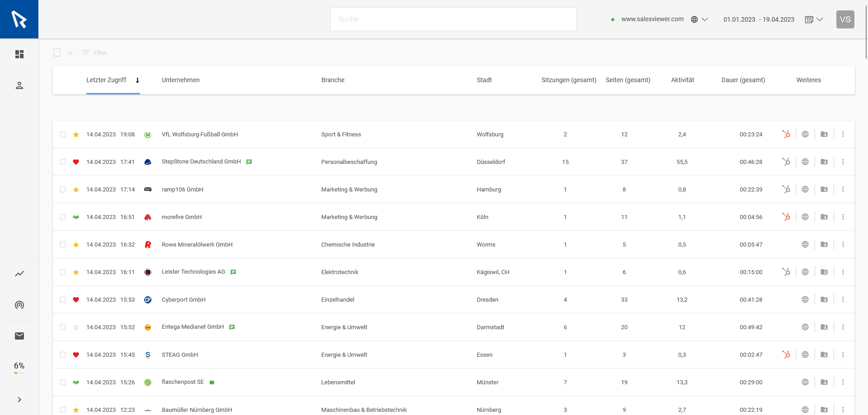Viewport: 868px width, 415px height.
Task: Open the contacts person icon in sidebar
Action: [19, 85]
